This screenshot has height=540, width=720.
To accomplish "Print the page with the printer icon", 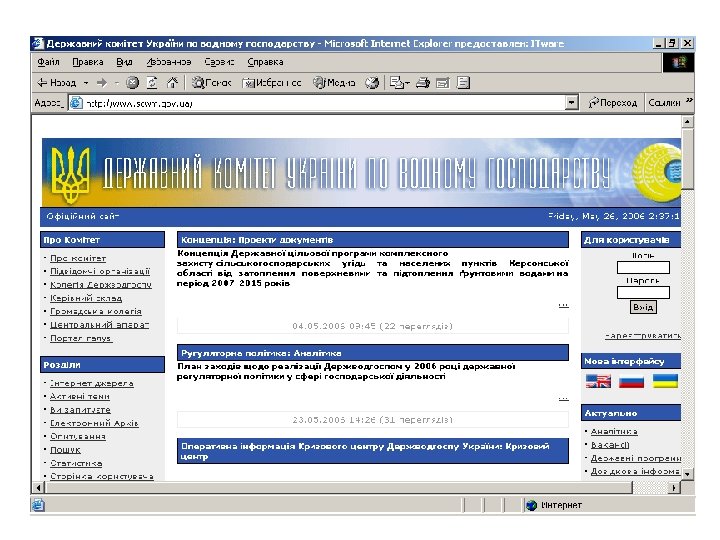I will [422, 83].
